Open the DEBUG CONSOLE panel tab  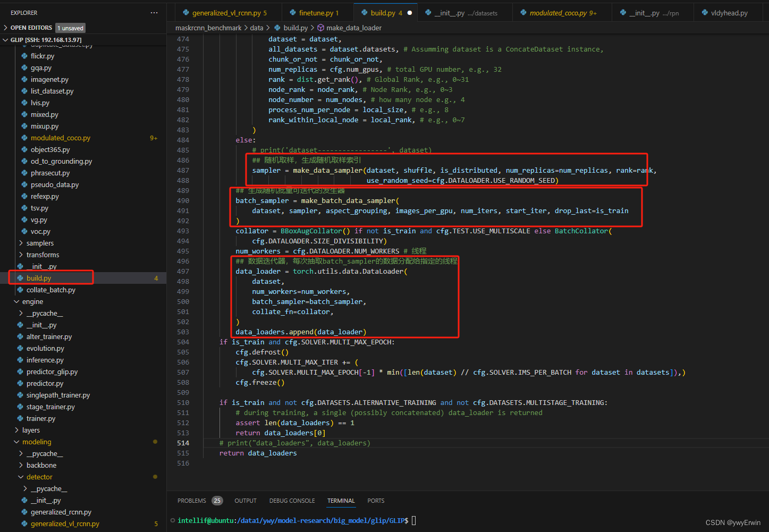292,501
